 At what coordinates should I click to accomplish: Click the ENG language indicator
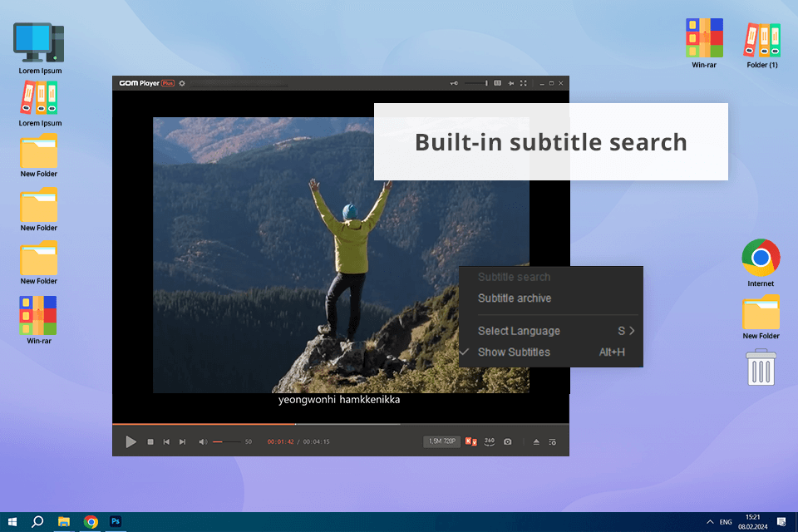click(x=726, y=522)
